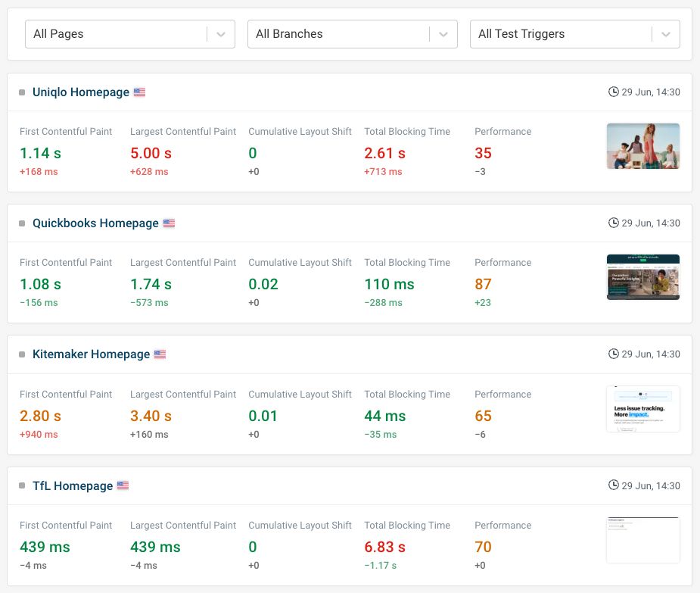The width and height of the screenshot is (700, 593).
Task: Click Quickbooks' 29 Jun, 14:30 timestamp
Action: [x=651, y=223]
